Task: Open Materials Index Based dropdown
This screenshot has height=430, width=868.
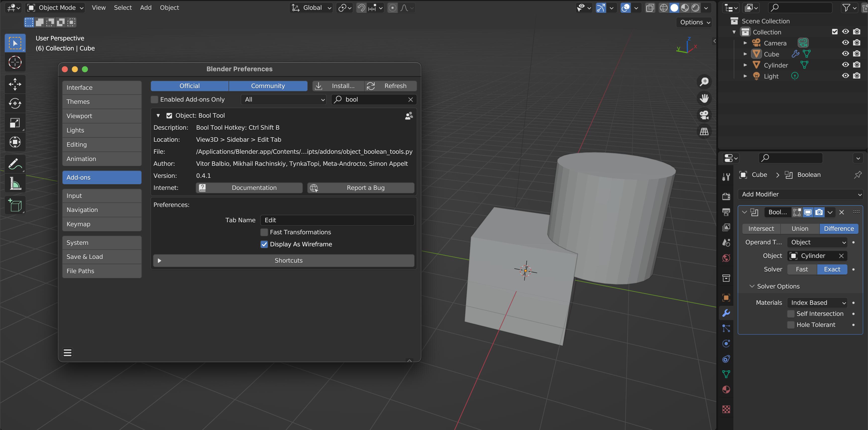Action: pos(817,303)
